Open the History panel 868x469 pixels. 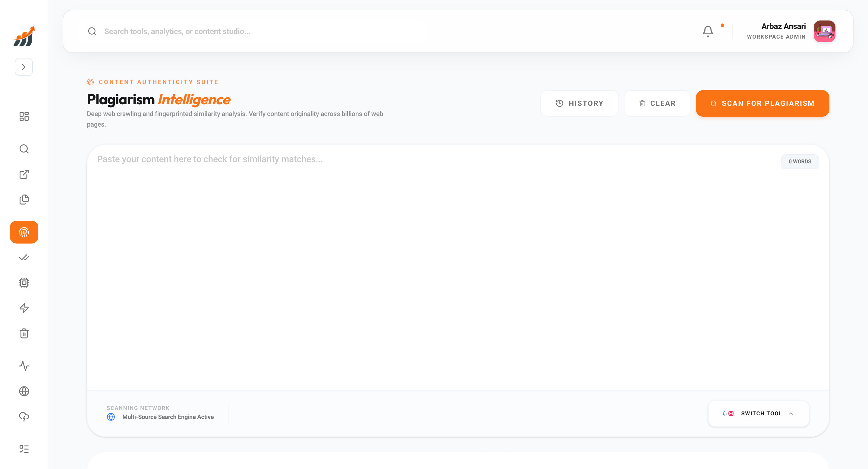(x=580, y=103)
